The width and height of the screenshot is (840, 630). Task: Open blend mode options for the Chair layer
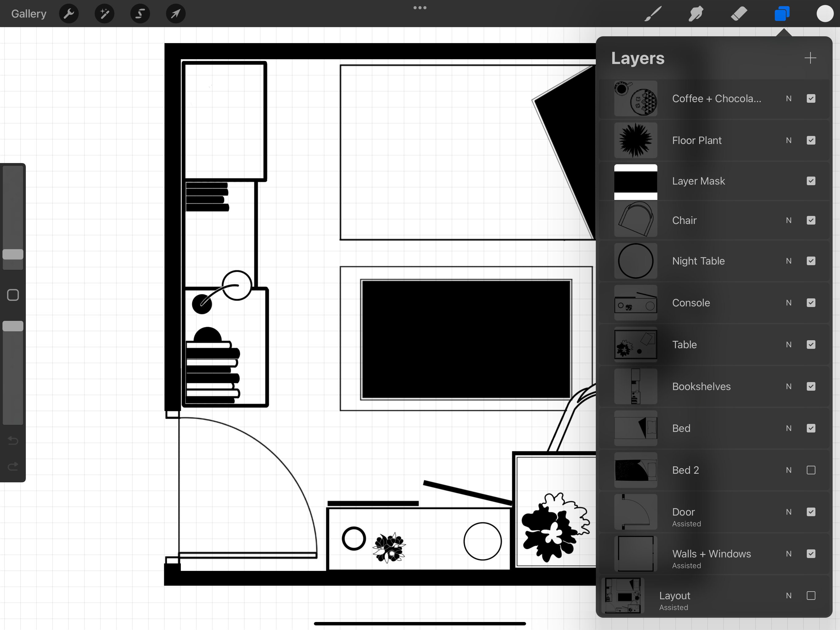[789, 220]
